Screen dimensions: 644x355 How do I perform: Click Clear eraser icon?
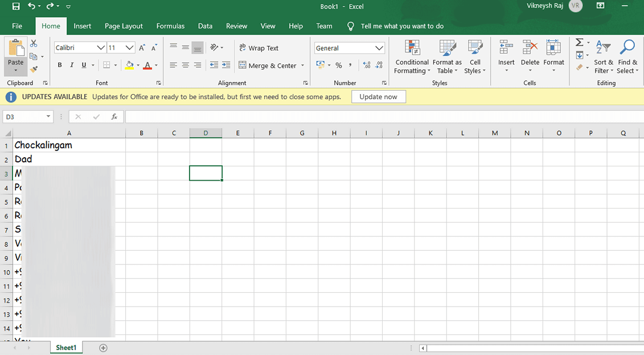pos(580,67)
